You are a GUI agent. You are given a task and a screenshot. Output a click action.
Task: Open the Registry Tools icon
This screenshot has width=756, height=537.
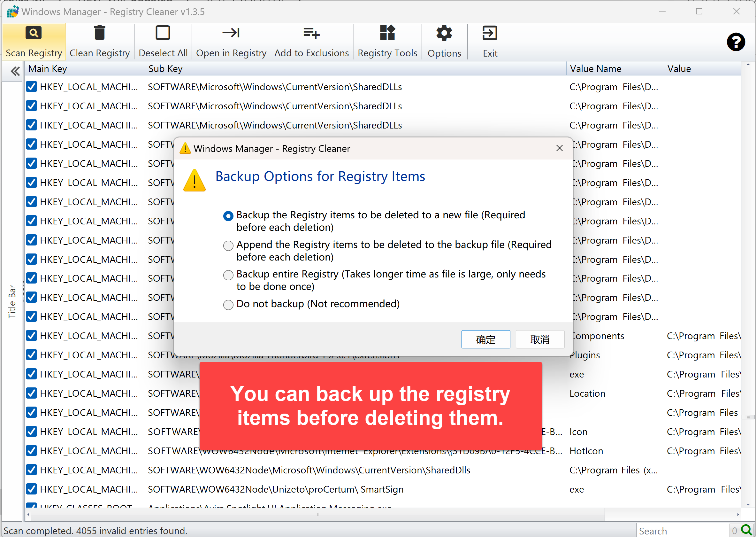click(387, 33)
